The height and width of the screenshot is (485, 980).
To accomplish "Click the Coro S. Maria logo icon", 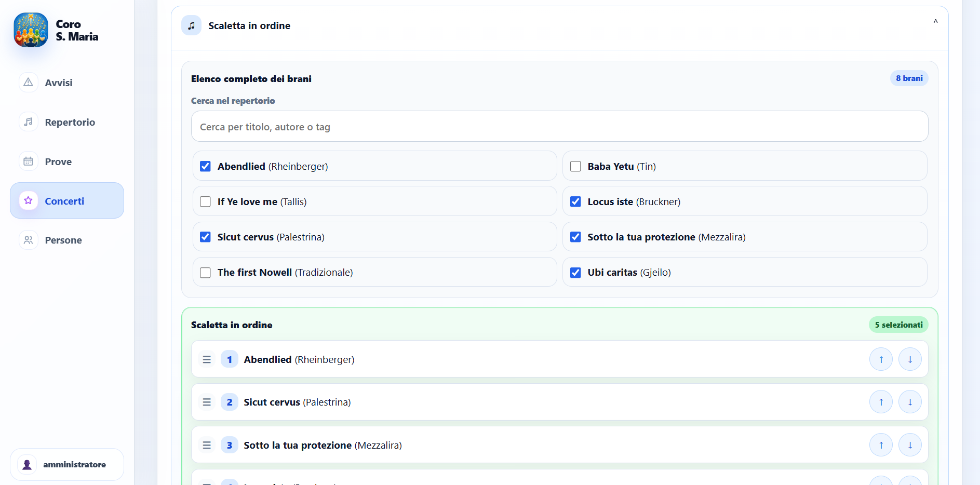I will (x=31, y=30).
